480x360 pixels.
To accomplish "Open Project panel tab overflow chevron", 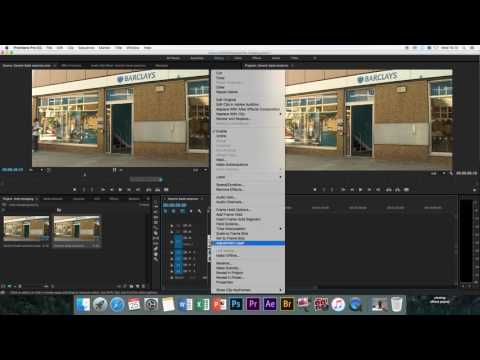I will pos(148,199).
